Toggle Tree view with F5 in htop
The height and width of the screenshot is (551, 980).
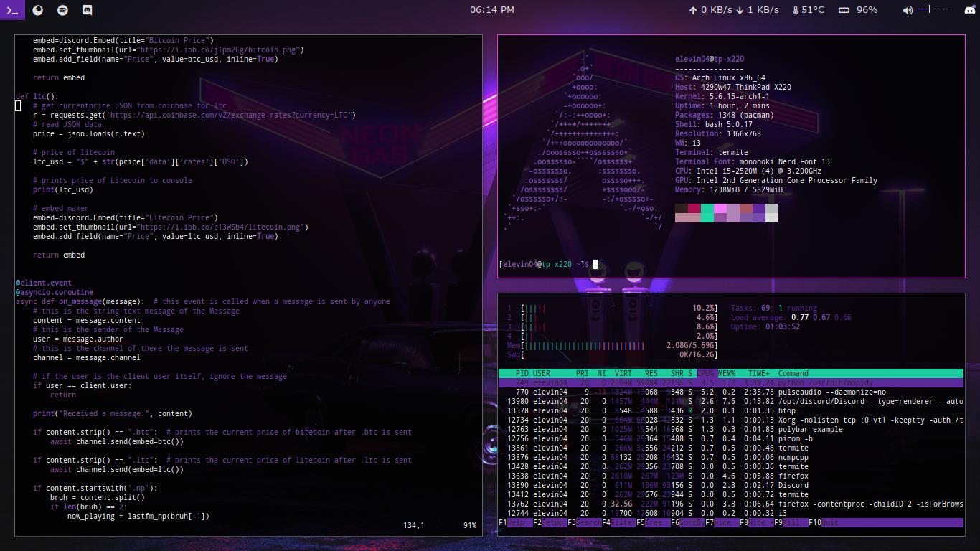653,523
